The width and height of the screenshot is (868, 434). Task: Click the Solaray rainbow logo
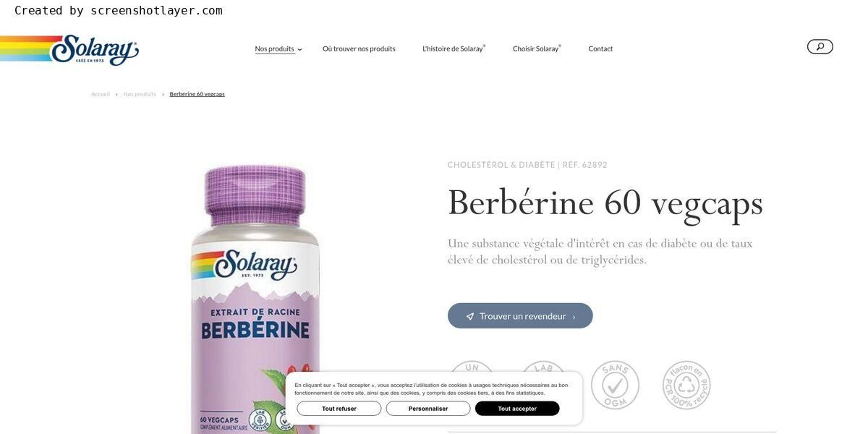(x=69, y=50)
